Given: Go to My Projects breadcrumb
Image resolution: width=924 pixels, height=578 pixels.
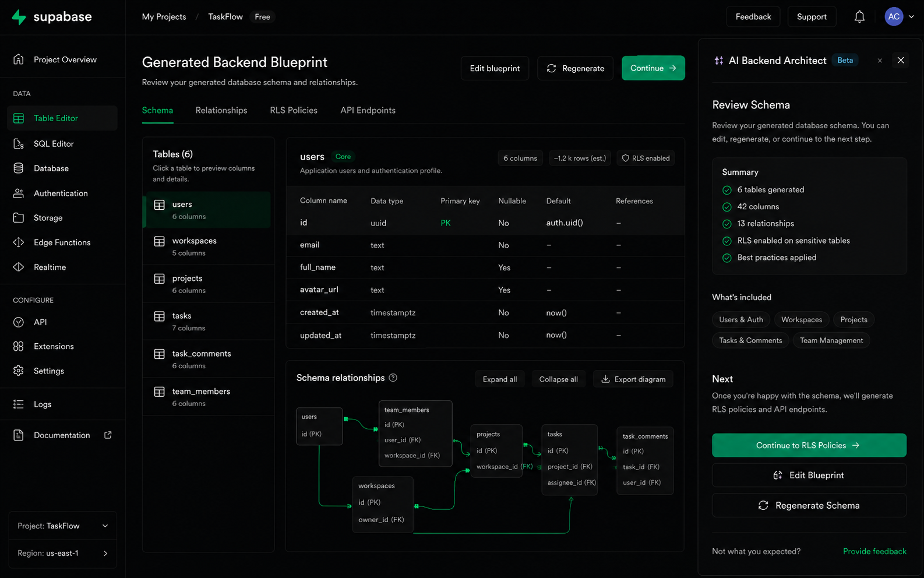Looking at the screenshot, I should click(164, 17).
